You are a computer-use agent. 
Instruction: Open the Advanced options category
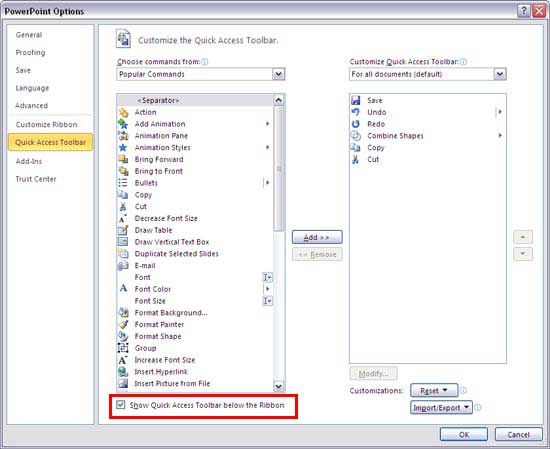pos(32,106)
